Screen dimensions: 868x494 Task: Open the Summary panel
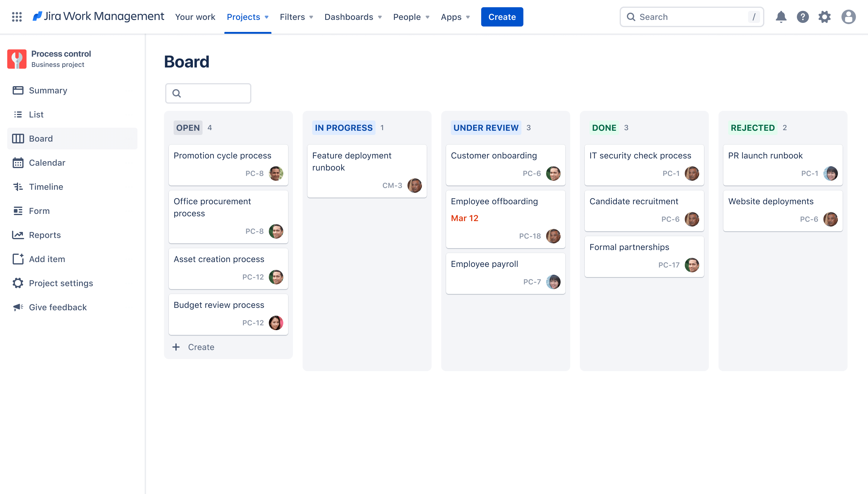coord(48,90)
